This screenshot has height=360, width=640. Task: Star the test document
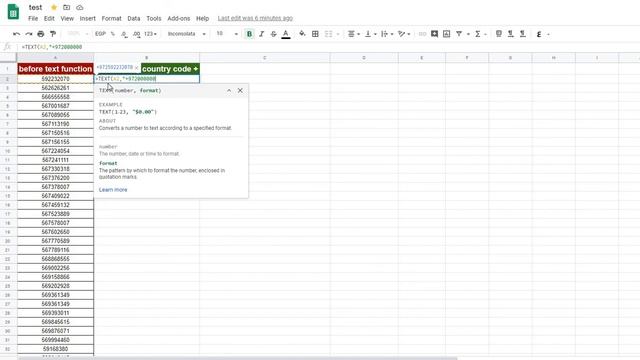point(54,7)
